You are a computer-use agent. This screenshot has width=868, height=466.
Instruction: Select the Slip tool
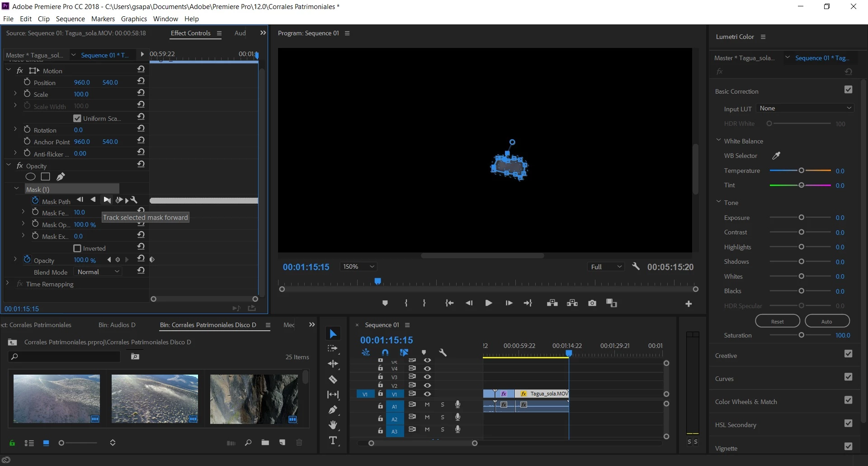[x=333, y=395]
